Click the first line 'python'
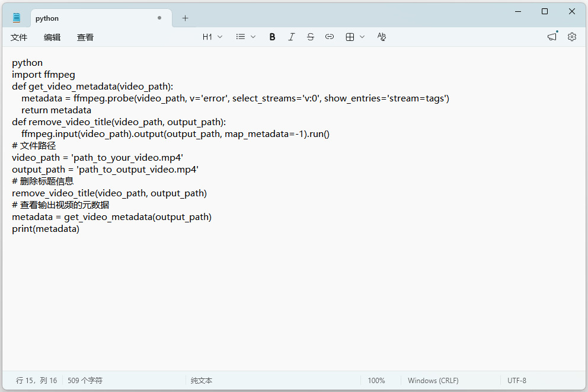This screenshot has width=588, height=392. click(27, 63)
